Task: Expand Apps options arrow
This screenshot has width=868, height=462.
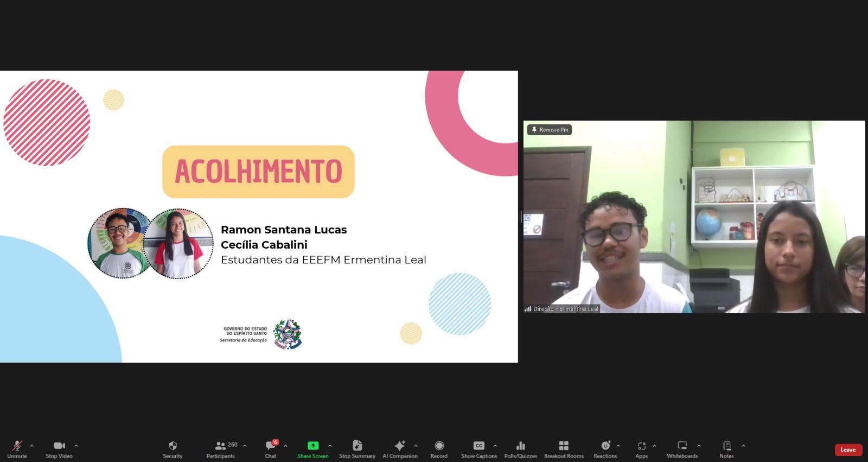Action: (654, 446)
